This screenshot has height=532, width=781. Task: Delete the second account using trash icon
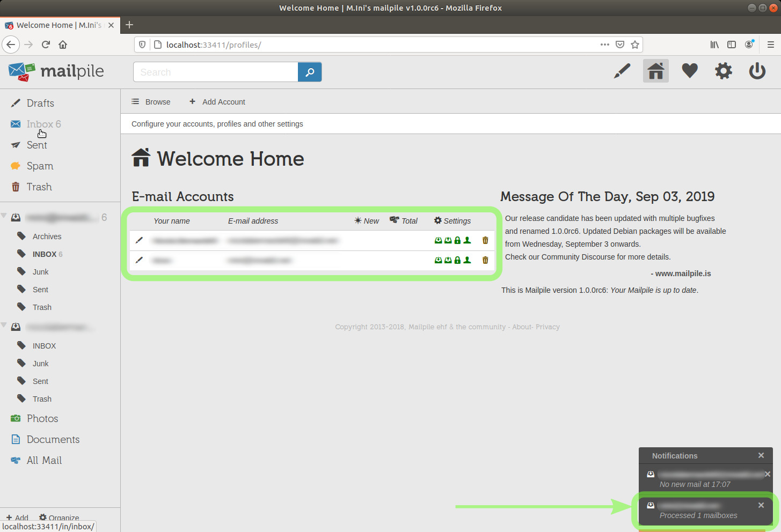(x=485, y=260)
